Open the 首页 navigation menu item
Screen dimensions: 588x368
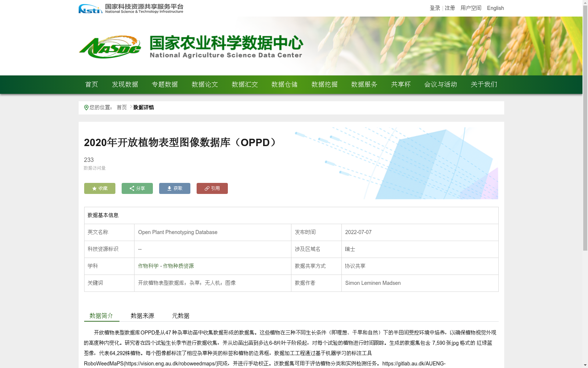point(92,85)
